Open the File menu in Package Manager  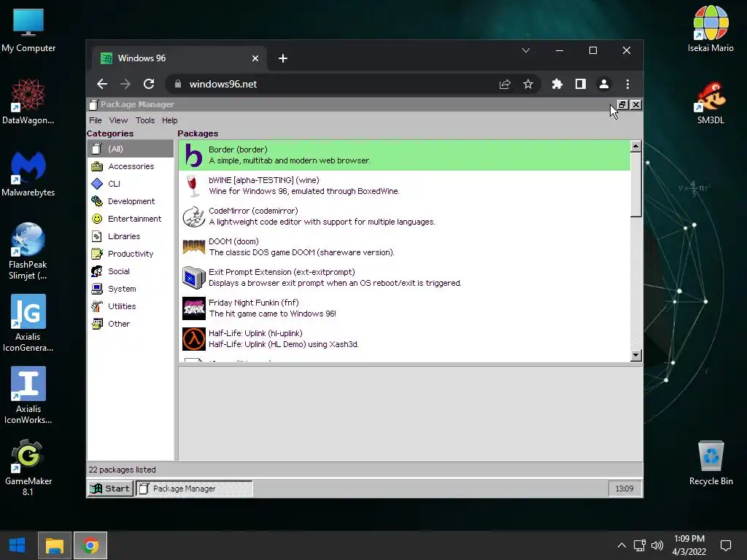(96, 120)
